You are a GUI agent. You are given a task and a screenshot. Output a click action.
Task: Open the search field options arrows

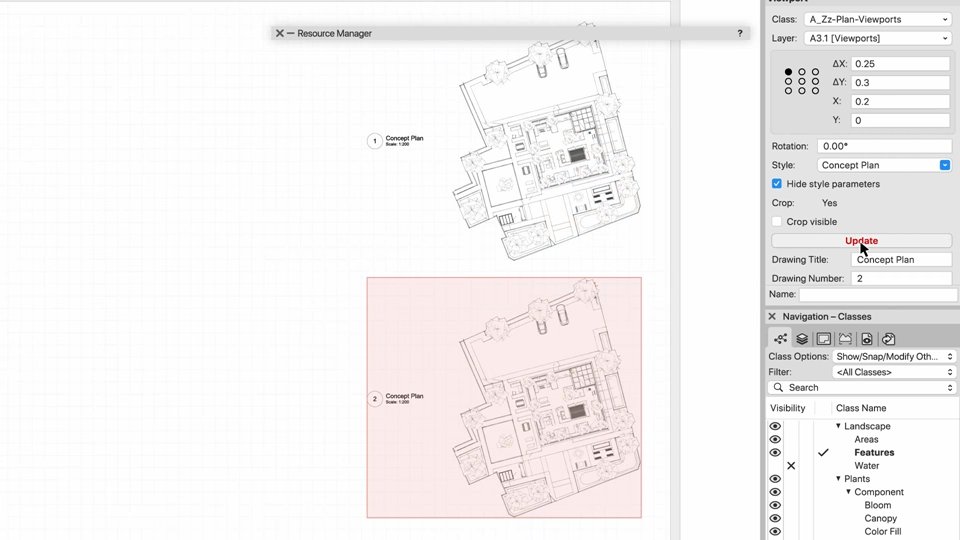pyautogui.click(x=950, y=388)
